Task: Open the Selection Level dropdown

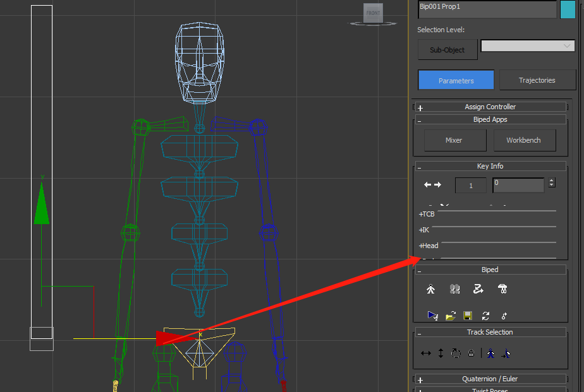Action: [528, 45]
